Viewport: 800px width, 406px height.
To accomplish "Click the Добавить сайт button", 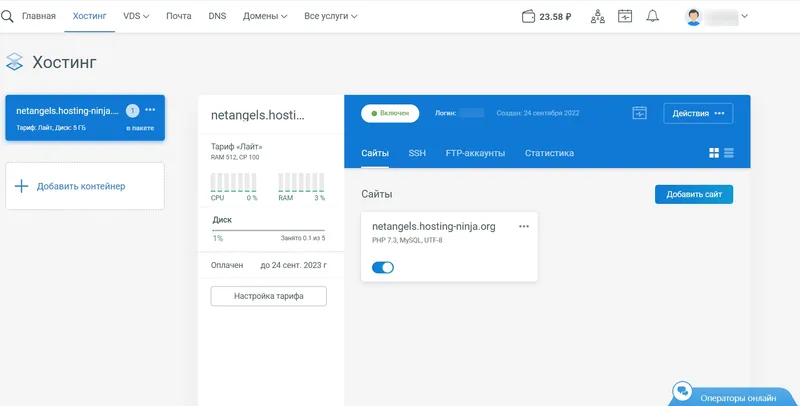I will pos(694,194).
